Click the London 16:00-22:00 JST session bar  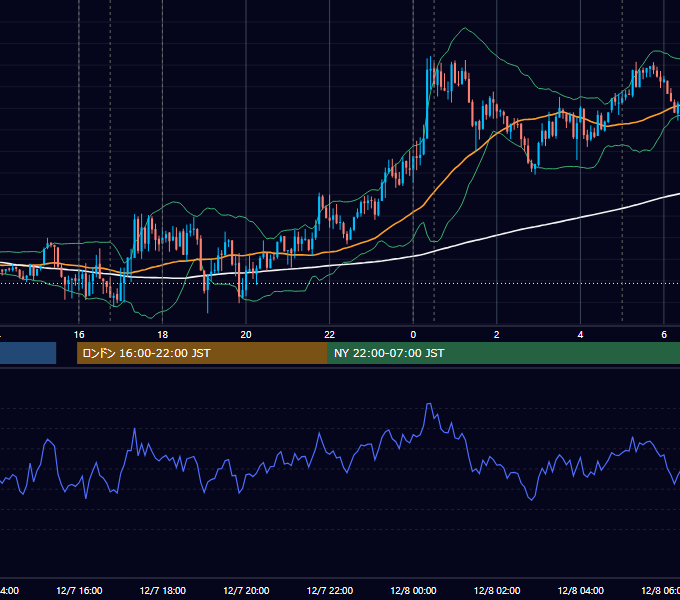(x=202, y=353)
